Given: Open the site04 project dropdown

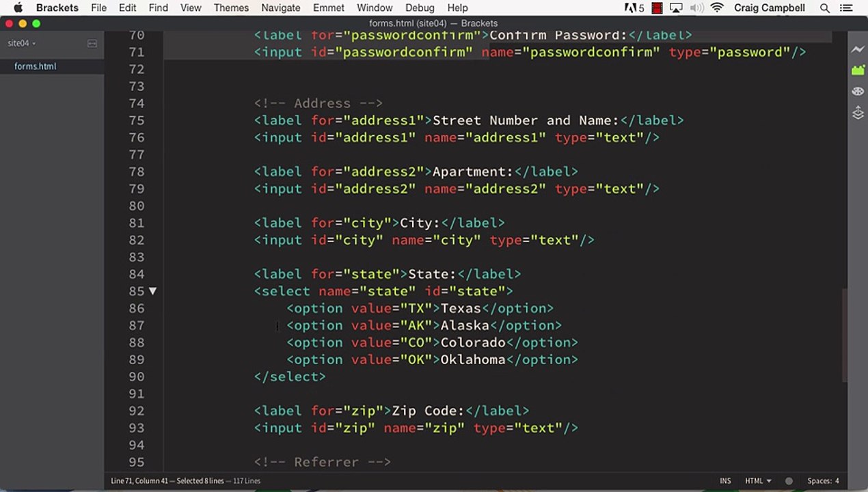Looking at the screenshot, I should (x=21, y=44).
